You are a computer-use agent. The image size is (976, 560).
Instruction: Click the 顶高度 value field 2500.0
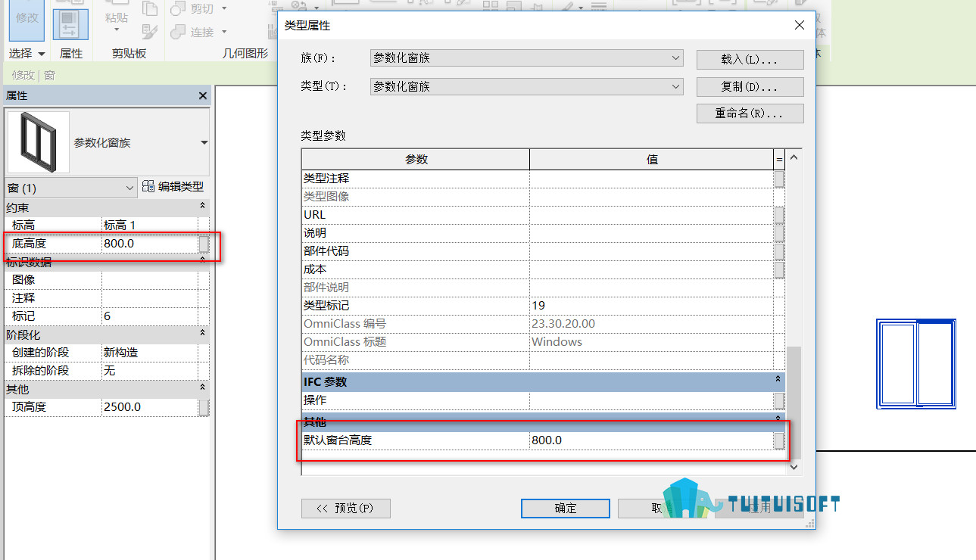click(150, 407)
